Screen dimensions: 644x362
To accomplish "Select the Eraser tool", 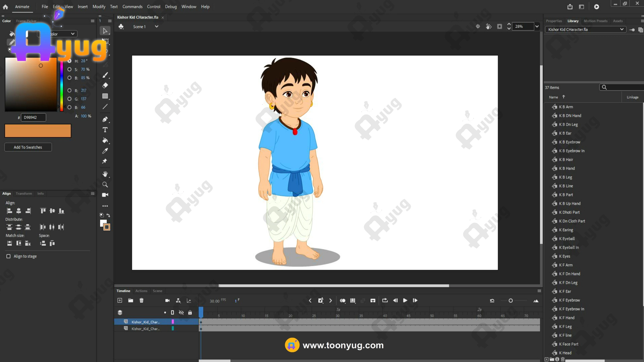I will pos(105,85).
